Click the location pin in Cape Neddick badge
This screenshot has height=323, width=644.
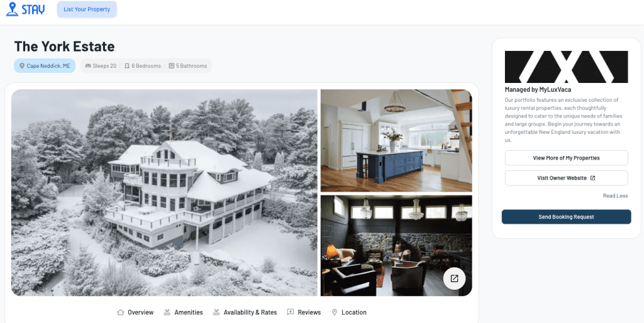[22, 65]
